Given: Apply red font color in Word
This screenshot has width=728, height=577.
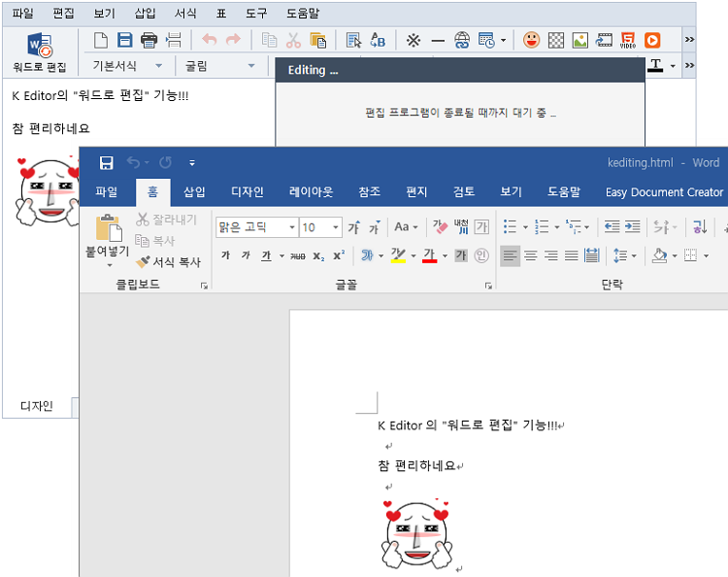Looking at the screenshot, I should (429, 255).
